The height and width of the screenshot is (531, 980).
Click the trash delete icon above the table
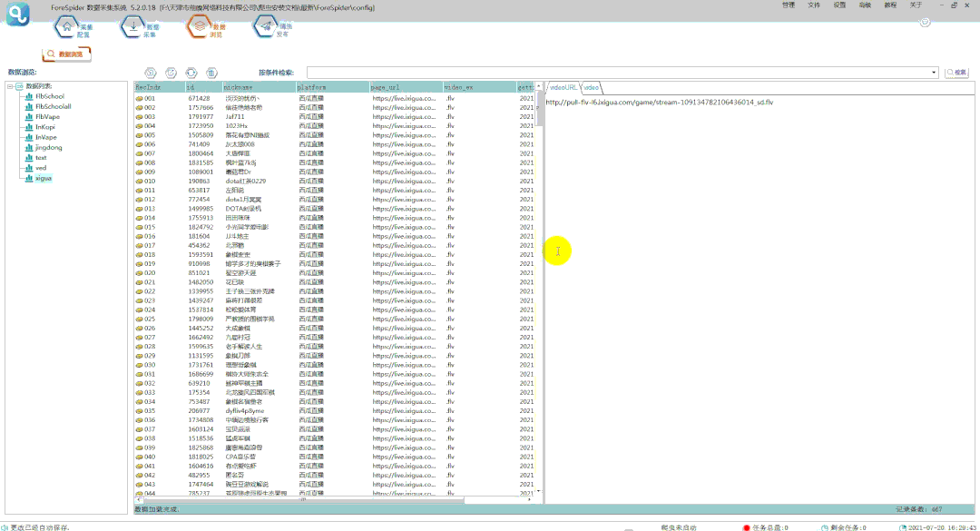211,74
